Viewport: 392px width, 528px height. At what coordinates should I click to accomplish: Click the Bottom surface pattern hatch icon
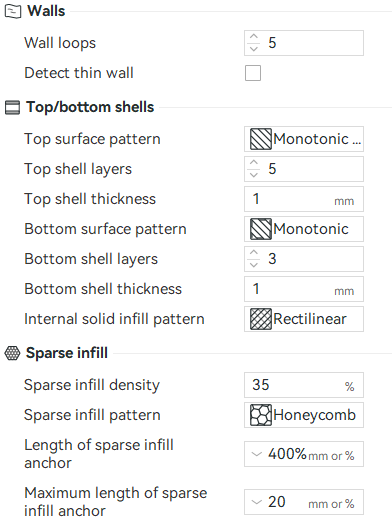pyautogui.click(x=260, y=229)
